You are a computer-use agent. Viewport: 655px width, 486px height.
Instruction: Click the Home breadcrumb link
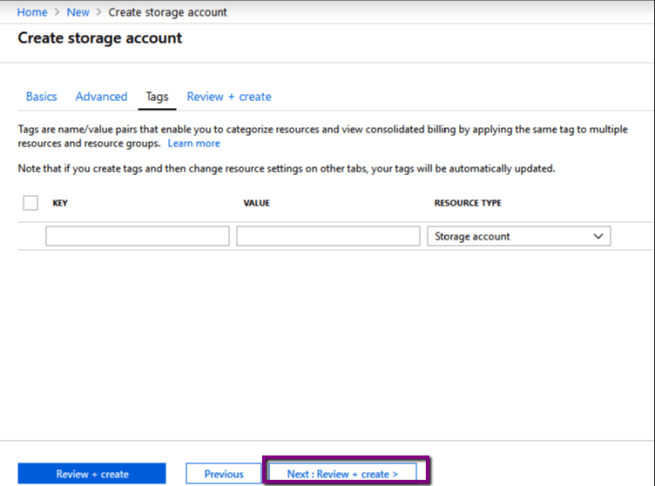32,12
